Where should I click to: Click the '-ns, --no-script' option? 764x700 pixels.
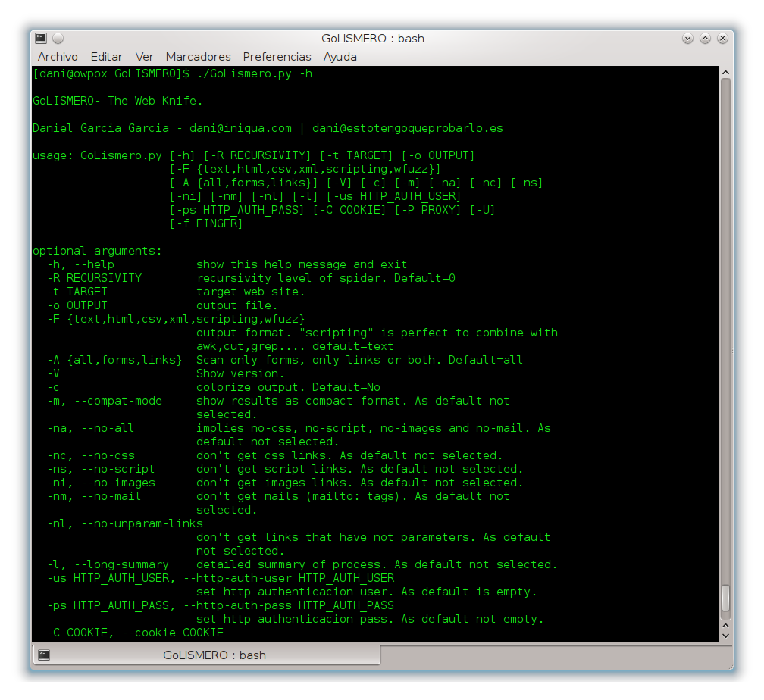[101, 469]
